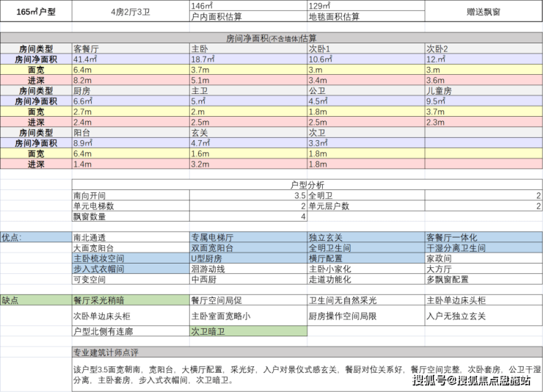
Task: Click the 专属电梯厅 advantage cell
Action: click(x=247, y=238)
